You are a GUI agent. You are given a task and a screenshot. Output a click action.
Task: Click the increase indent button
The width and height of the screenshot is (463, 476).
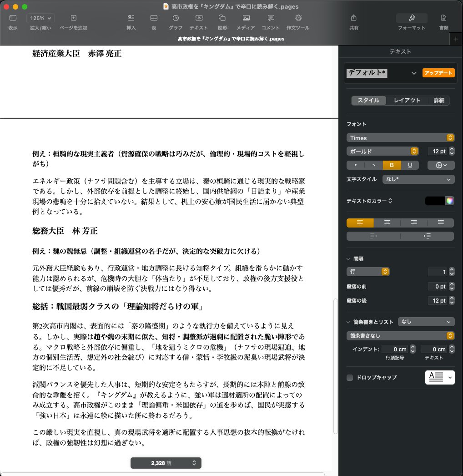pyautogui.click(x=427, y=236)
